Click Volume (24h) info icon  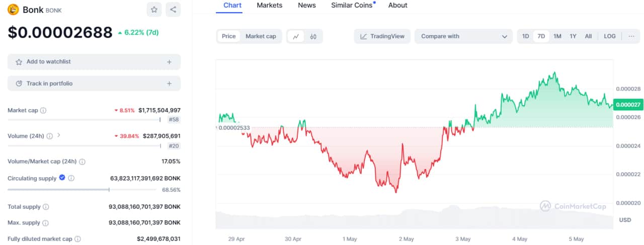coord(50,136)
